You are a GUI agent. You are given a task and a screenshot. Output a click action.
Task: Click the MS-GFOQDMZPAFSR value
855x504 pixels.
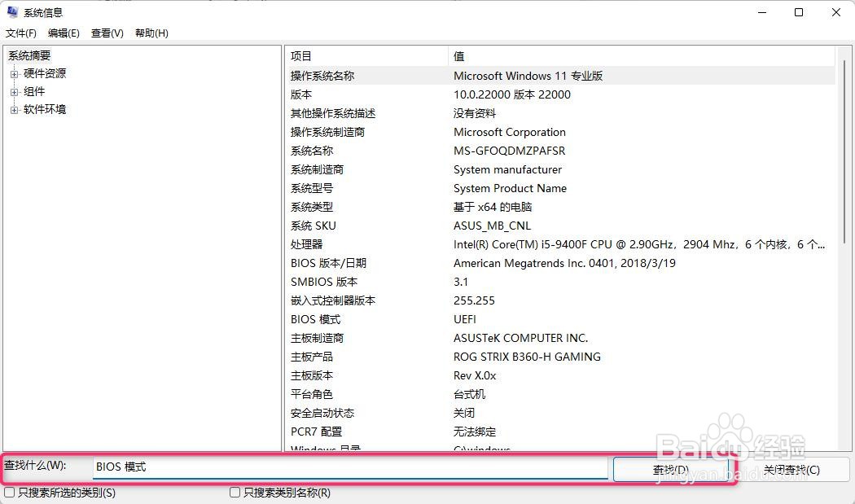(509, 151)
